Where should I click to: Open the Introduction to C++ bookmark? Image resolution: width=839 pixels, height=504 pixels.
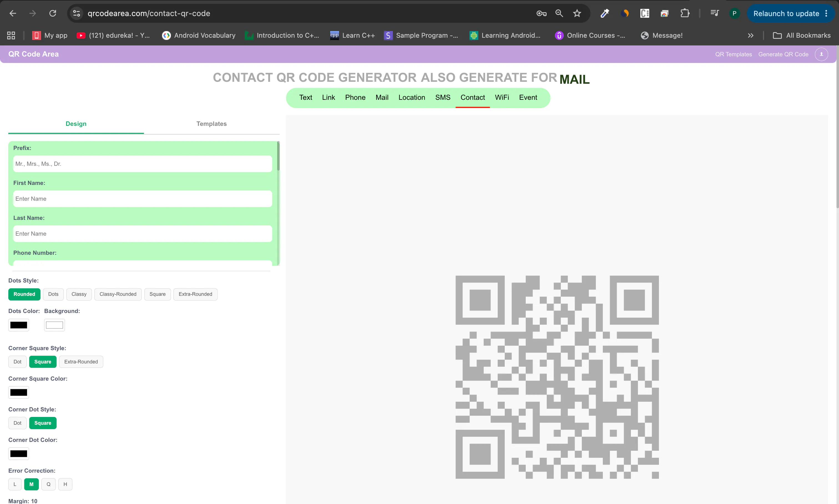(x=282, y=35)
